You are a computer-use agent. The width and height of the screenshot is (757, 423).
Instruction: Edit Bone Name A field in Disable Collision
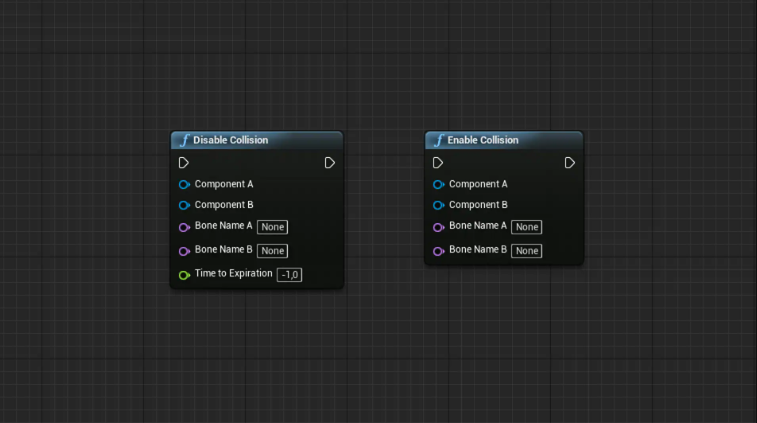[272, 227]
